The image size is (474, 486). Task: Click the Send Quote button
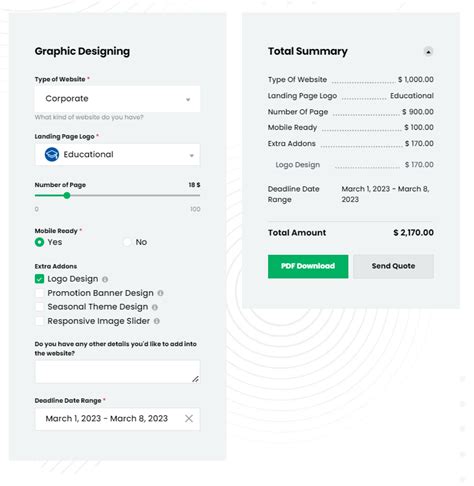(x=394, y=266)
